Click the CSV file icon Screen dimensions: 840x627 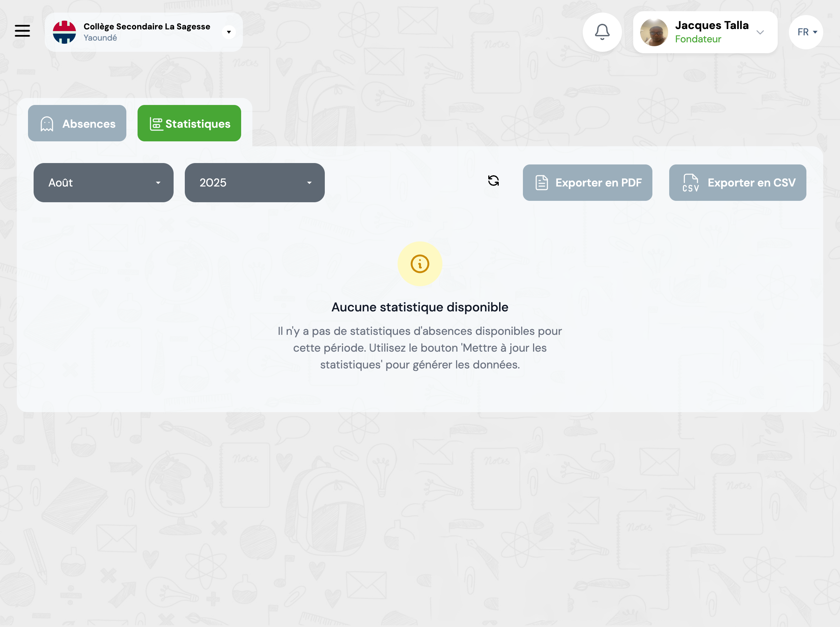tap(691, 183)
